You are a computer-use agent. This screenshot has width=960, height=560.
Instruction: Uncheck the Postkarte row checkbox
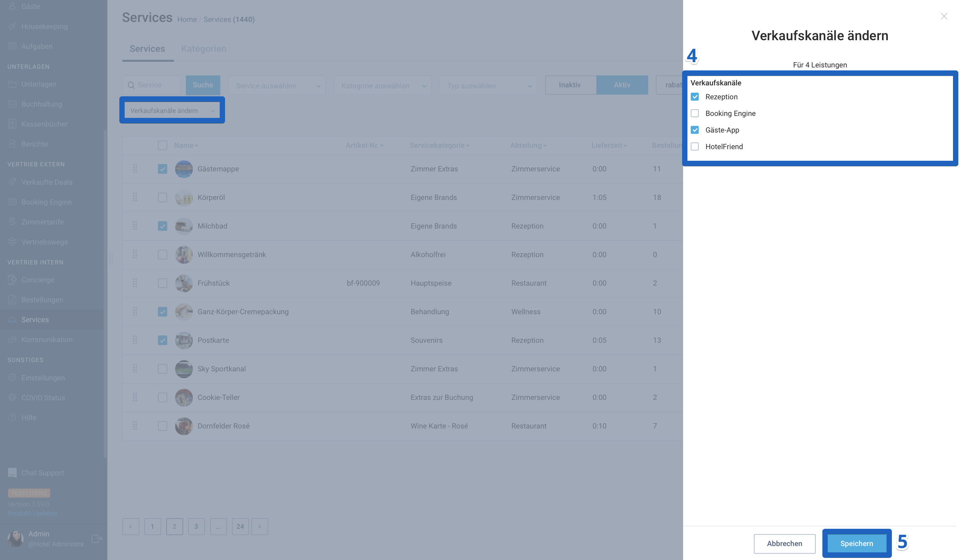pos(162,340)
